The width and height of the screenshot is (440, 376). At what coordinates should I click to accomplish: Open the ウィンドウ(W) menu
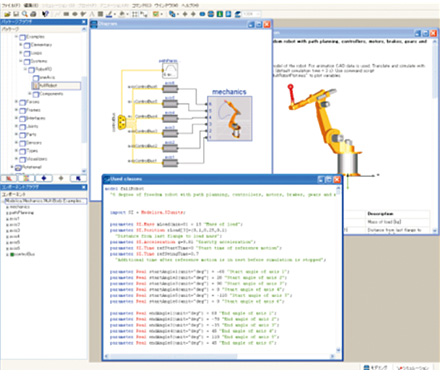coord(166,5)
